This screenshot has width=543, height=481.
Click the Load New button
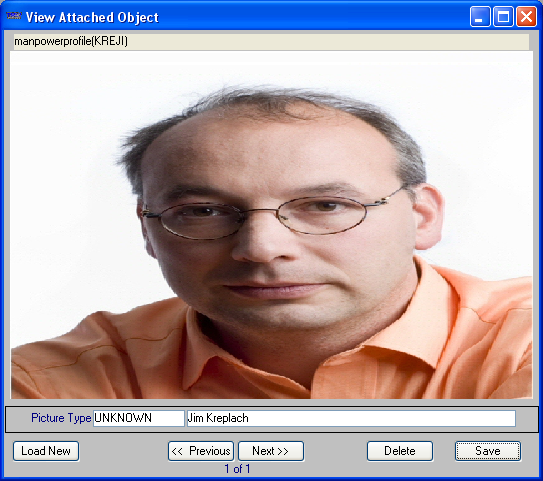pos(46,451)
